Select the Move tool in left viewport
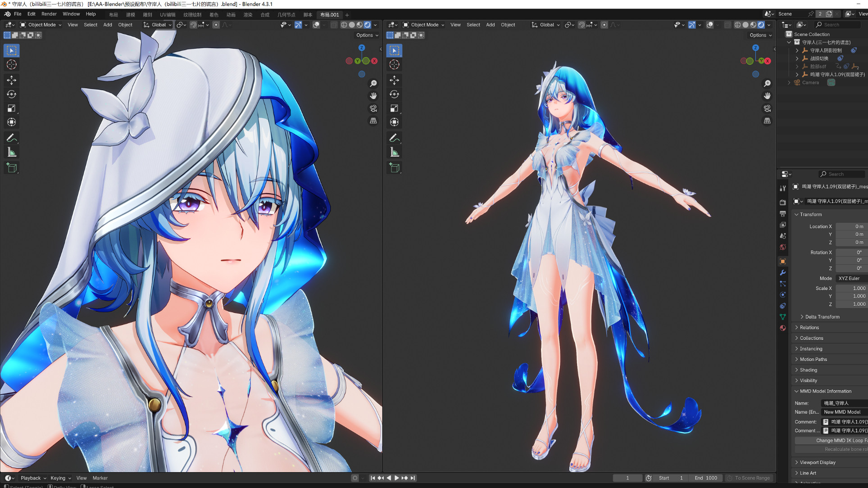Viewport: 868px width, 488px height. [x=12, y=80]
